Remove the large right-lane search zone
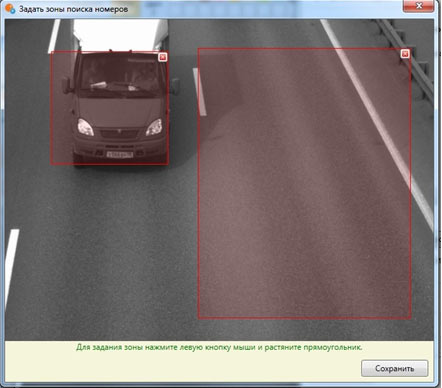The image size is (442, 388). click(x=405, y=53)
